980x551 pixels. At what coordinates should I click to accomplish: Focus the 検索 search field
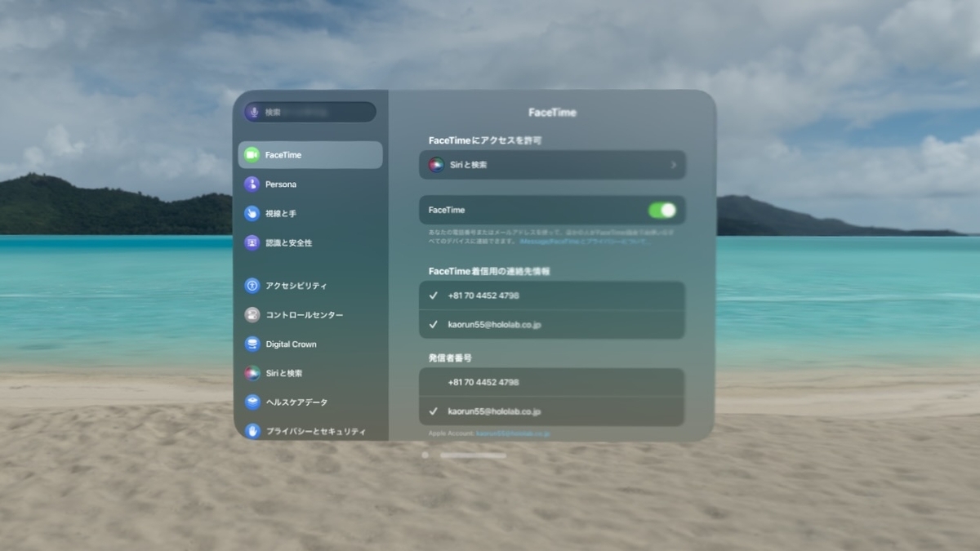(x=310, y=112)
